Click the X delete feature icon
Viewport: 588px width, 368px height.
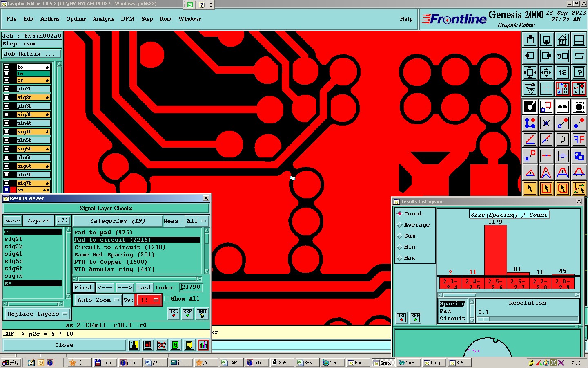click(x=546, y=123)
